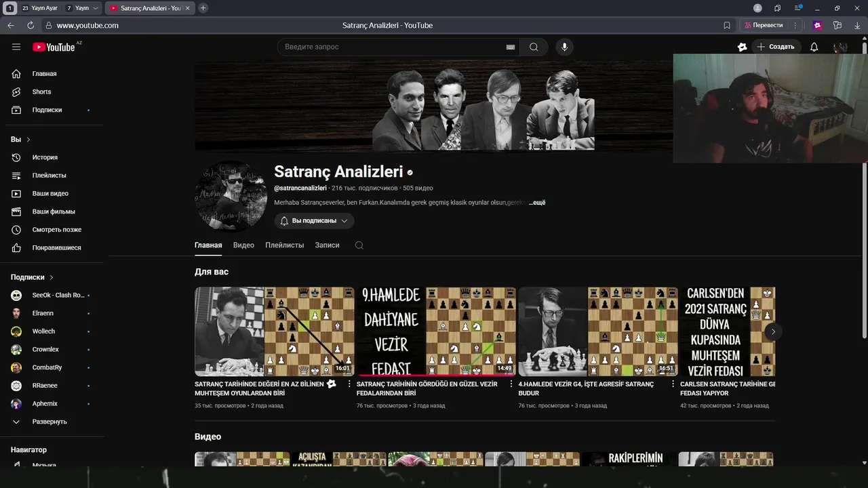868x488 pixels.
Task: Go back with the browser back arrow
Action: coord(11,25)
